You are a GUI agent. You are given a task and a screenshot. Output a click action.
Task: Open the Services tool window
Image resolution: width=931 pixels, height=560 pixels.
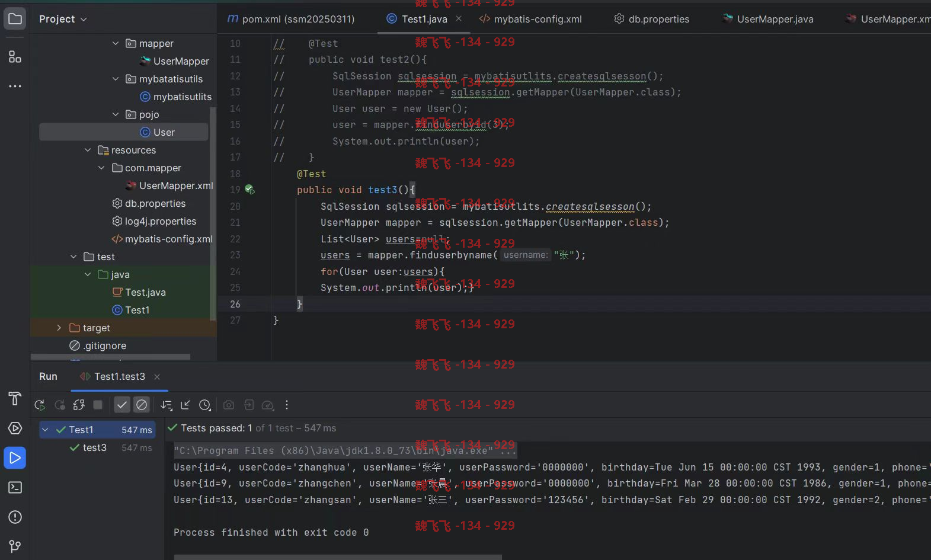(x=15, y=428)
